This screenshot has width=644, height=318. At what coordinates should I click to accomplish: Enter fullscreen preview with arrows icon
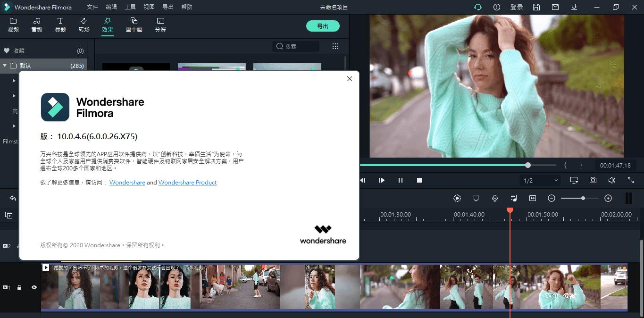point(631,180)
